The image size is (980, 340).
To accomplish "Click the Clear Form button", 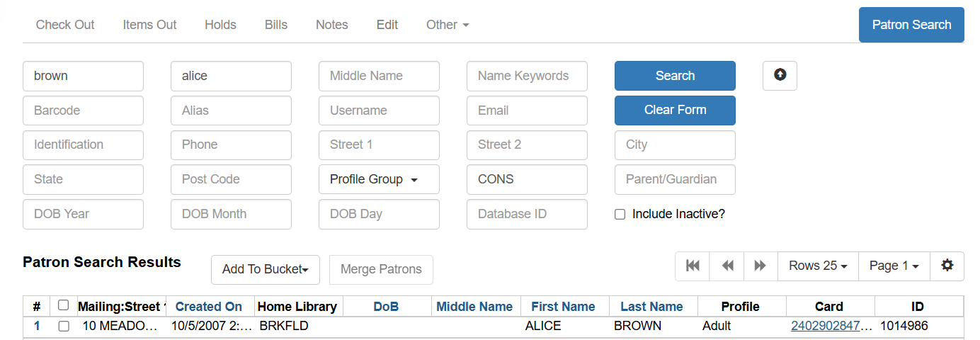I will click(x=675, y=110).
